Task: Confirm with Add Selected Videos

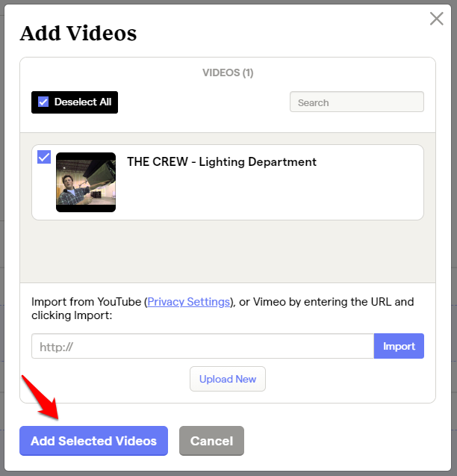Action: pyautogui.click(x=93, y=441)
